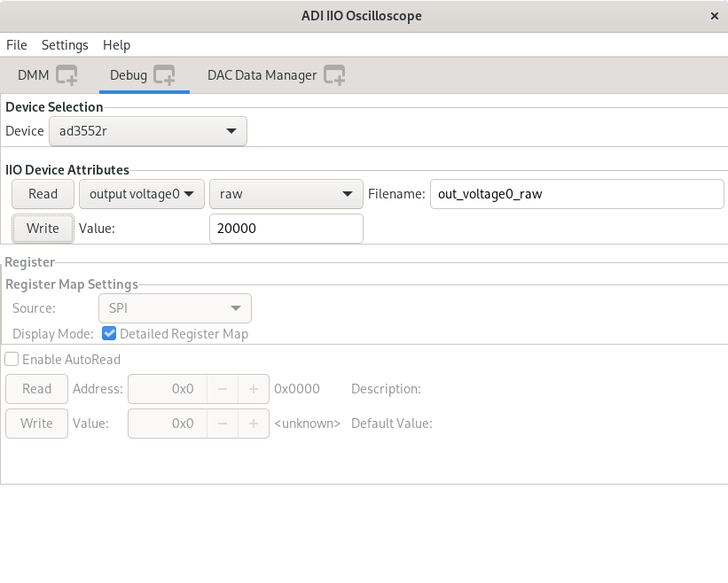728x583 pixels.
Task: Open the Device dropdown showing ad3552r
Action: tap(148, 131)
